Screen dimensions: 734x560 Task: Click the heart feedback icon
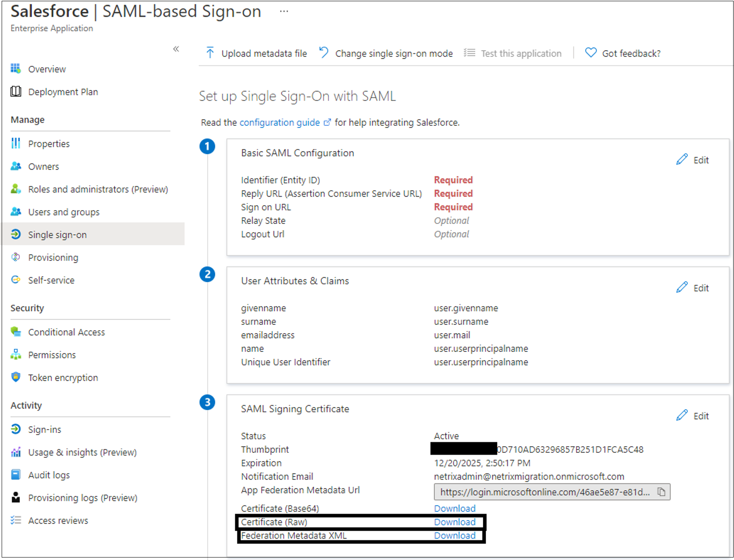591,53
